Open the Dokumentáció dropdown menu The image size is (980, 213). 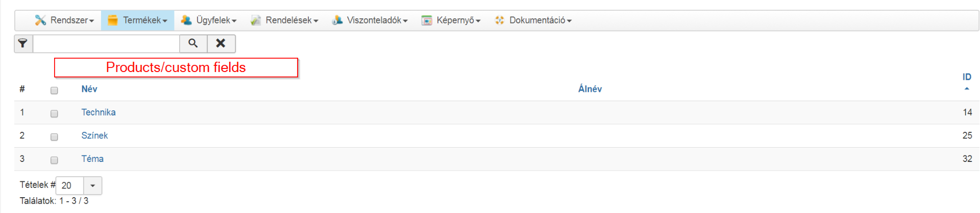[x=533, y=20]
